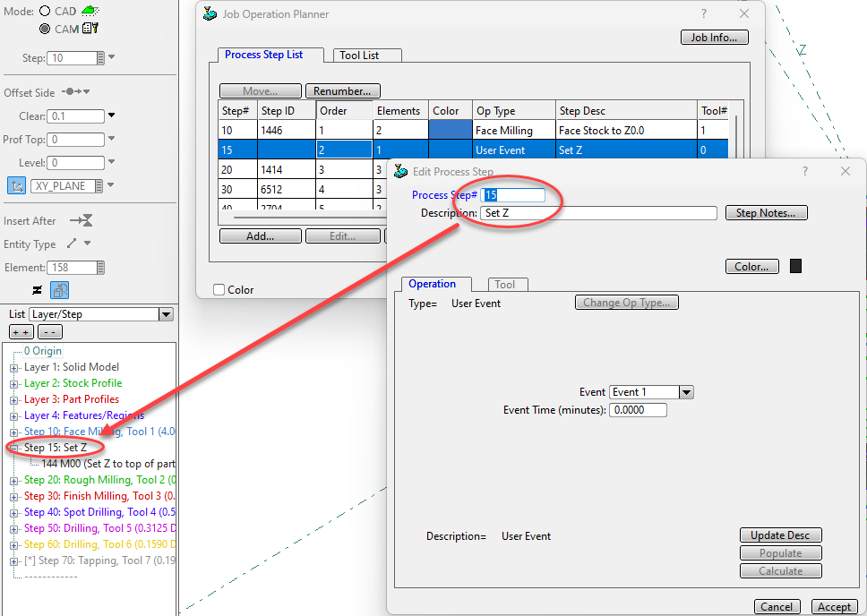867x616 pixels.
Task: Click the work plane icon beside XY_PLANE
Action: [x=16, y=185]
